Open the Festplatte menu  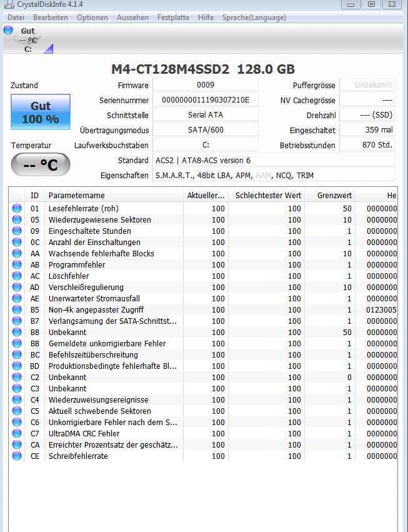pyautogui.click(x=173, y=18)
